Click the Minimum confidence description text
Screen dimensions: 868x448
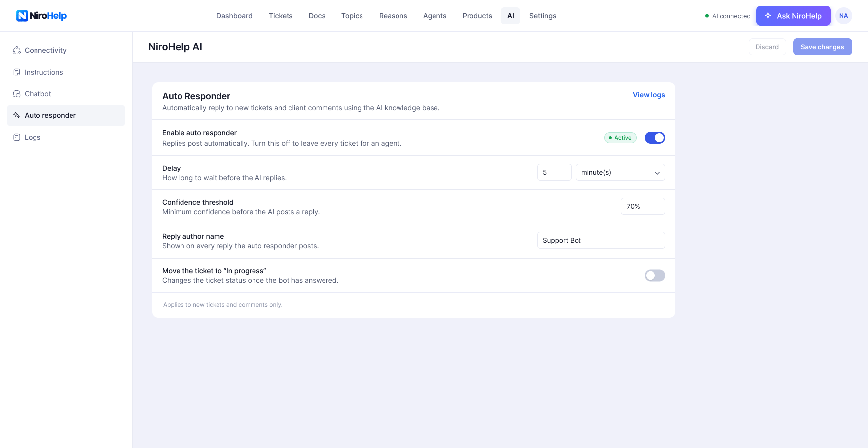pyautogui.click(x=241, y=212)
